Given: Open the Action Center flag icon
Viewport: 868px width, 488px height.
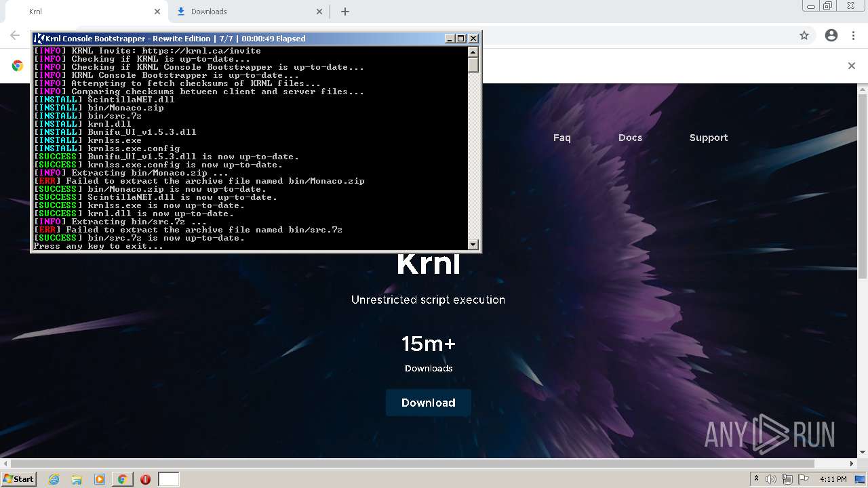Looking at the screenshot, I should point(804,479).
